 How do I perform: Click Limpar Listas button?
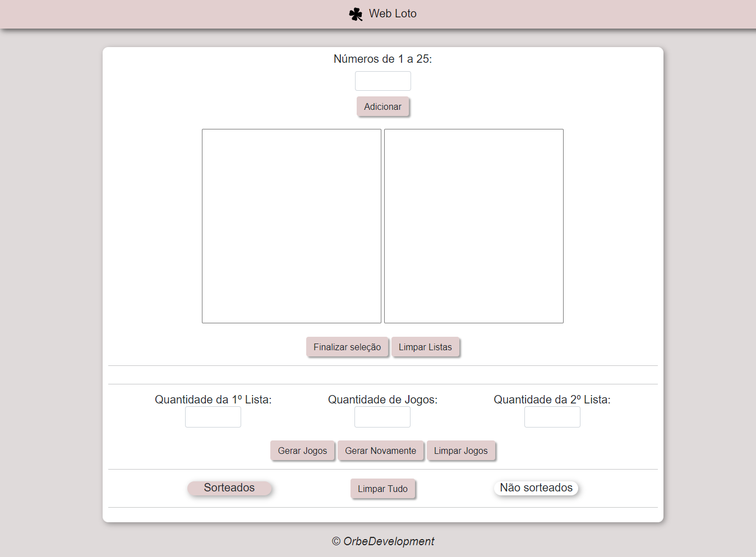point(425,347)
